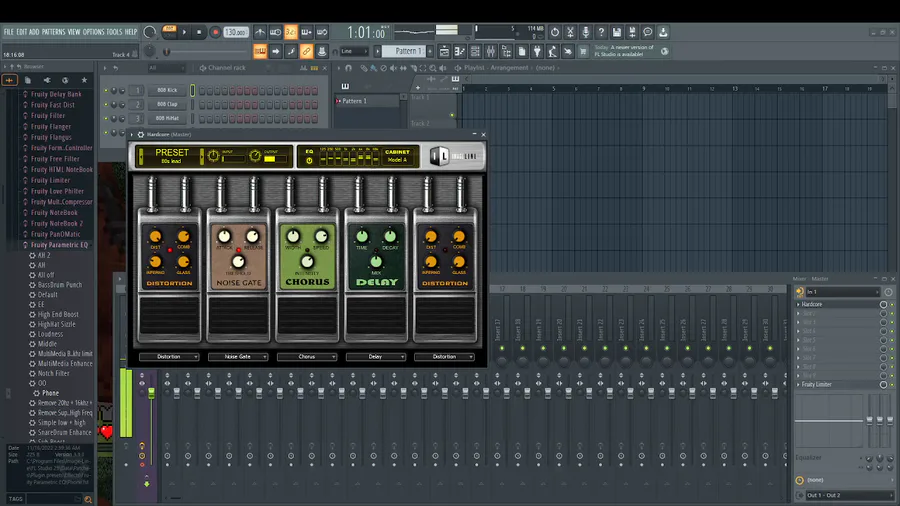Adjust the Hardcore INPUT knob
The height and width of the screenshot is (506, 900).
pos(214,156)
